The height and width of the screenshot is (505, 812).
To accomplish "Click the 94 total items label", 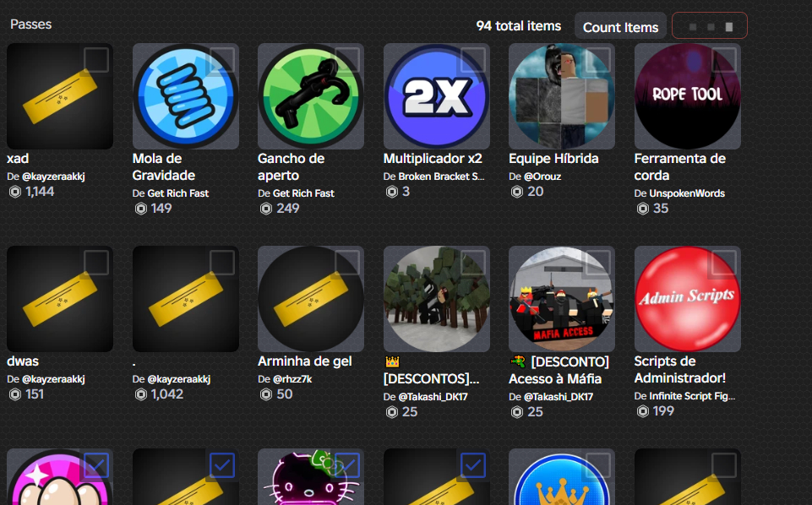I will tap(518, 26).
